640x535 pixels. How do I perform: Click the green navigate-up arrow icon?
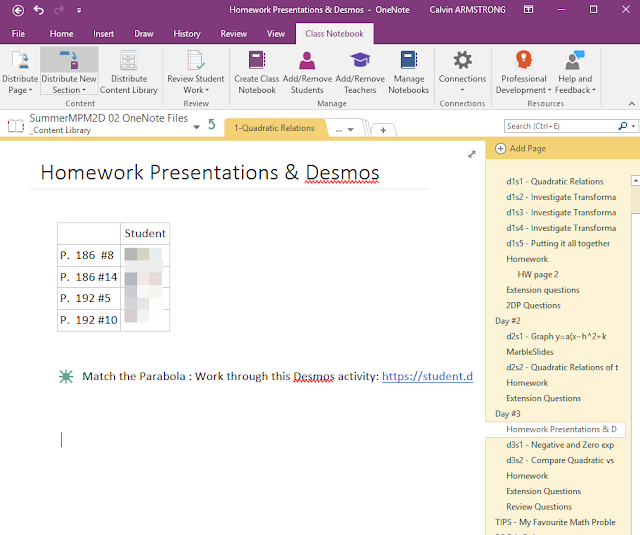point(211,124)
